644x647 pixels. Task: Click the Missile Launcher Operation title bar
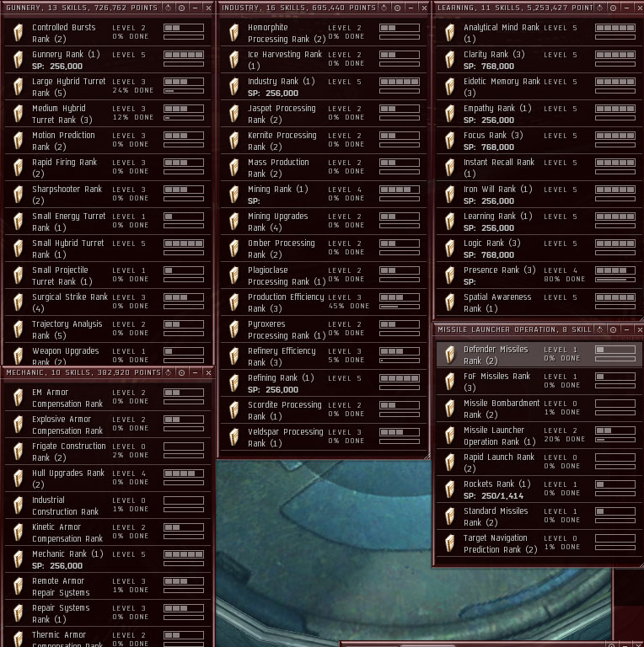tap(514, 329)
